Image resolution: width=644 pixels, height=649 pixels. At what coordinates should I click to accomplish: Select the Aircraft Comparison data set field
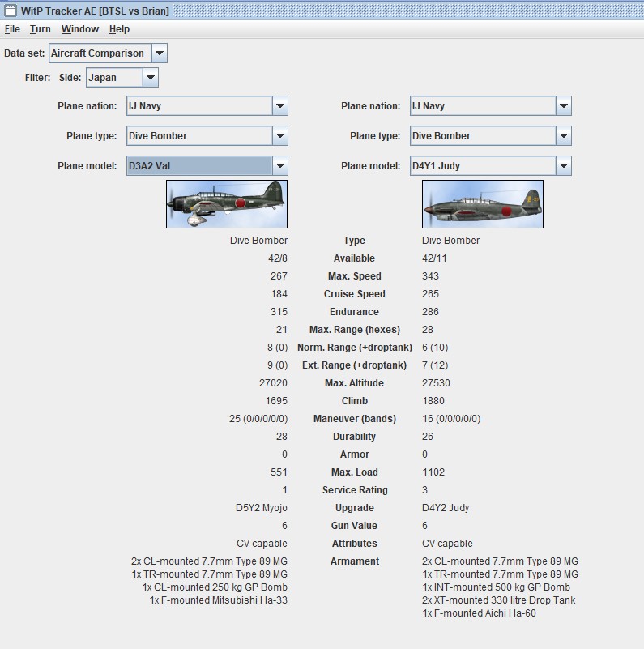coord(100,53)
